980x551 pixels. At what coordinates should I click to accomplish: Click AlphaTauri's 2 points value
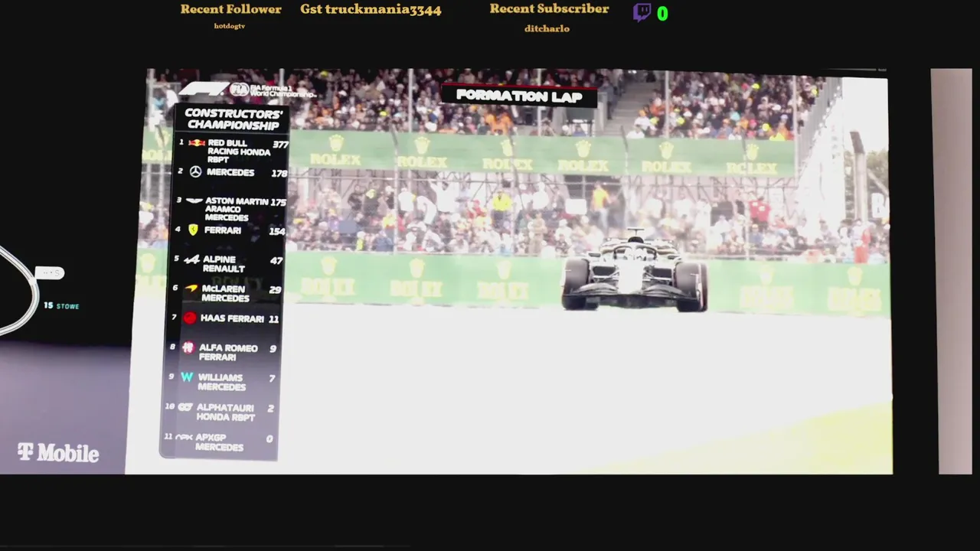pyautogui.click(x=270, y=409)
